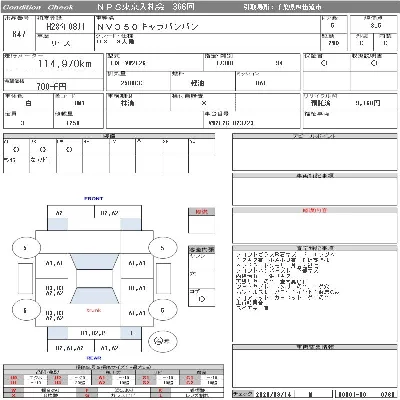Click the check date 2021/10/14 field
Screen dimensions: 400x400
click(273, 394)
